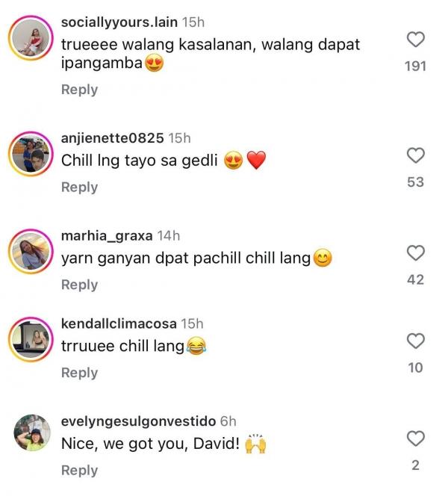
Task: Visit kendallclimacosa profile via username
Action: coord(119,323)
